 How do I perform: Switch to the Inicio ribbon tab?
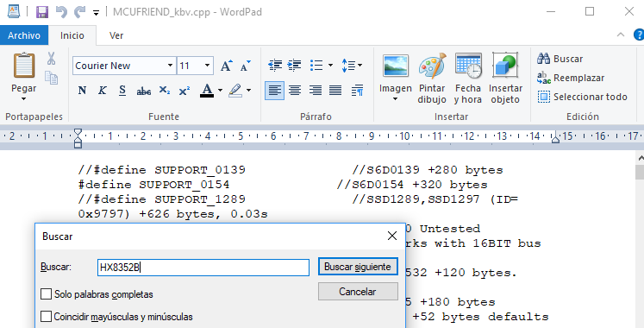(72, 35)
